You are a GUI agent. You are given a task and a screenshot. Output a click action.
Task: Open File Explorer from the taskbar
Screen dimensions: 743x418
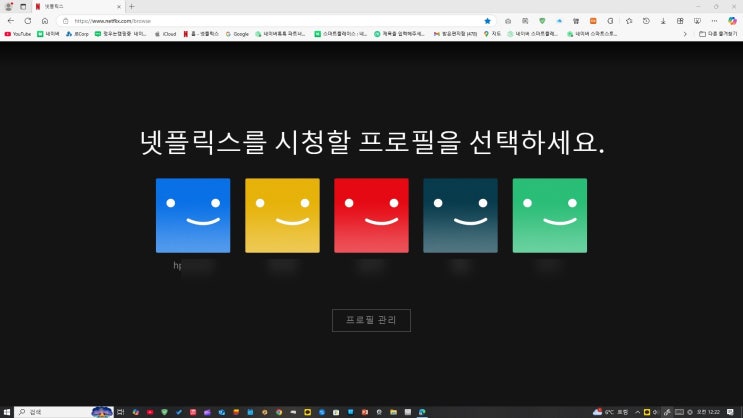393,412
